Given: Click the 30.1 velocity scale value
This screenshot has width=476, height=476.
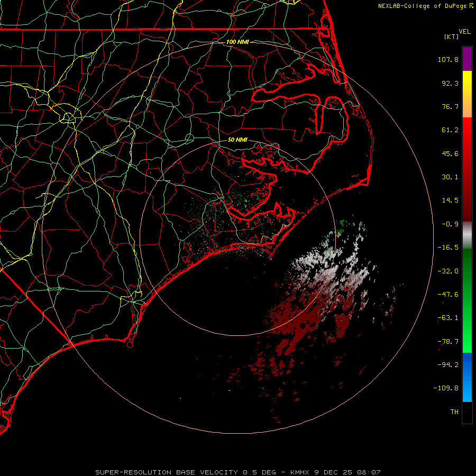Looking at the screenshot, I should pyautogui.click(x=450, y=177).
